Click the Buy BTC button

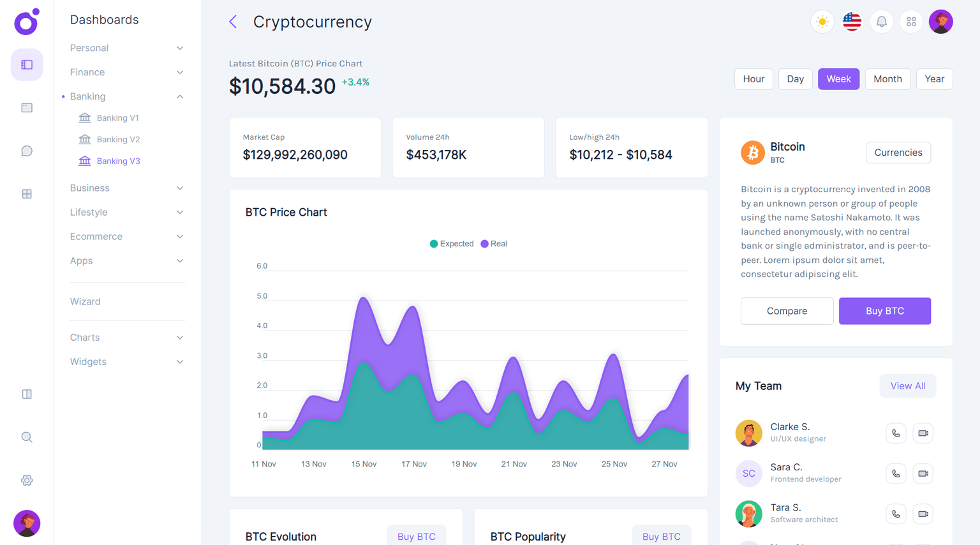885,311
